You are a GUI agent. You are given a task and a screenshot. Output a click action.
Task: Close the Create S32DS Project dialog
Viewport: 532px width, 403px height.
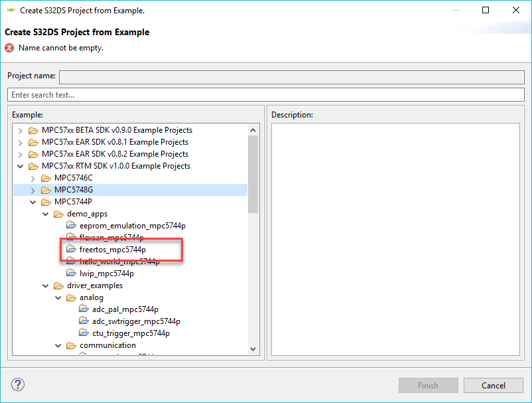tap(515, 10)
